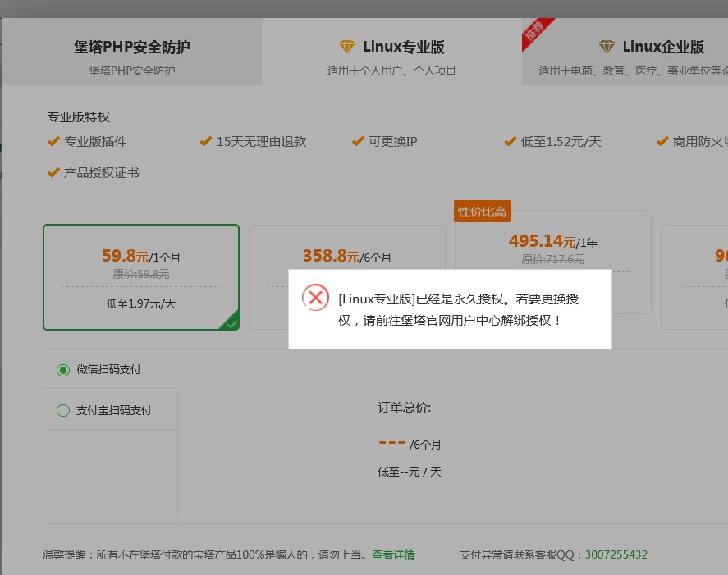Click the red error icon in popup
Viewport: 728px width, 575px height.
pyautogui.click(x=316, y=298)
